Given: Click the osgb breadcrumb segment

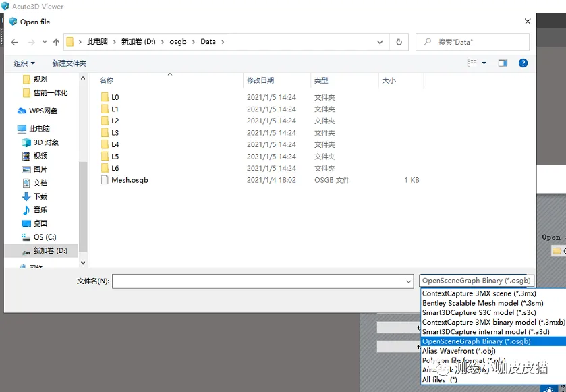Looking at the screenshot, I should (178, 42).
